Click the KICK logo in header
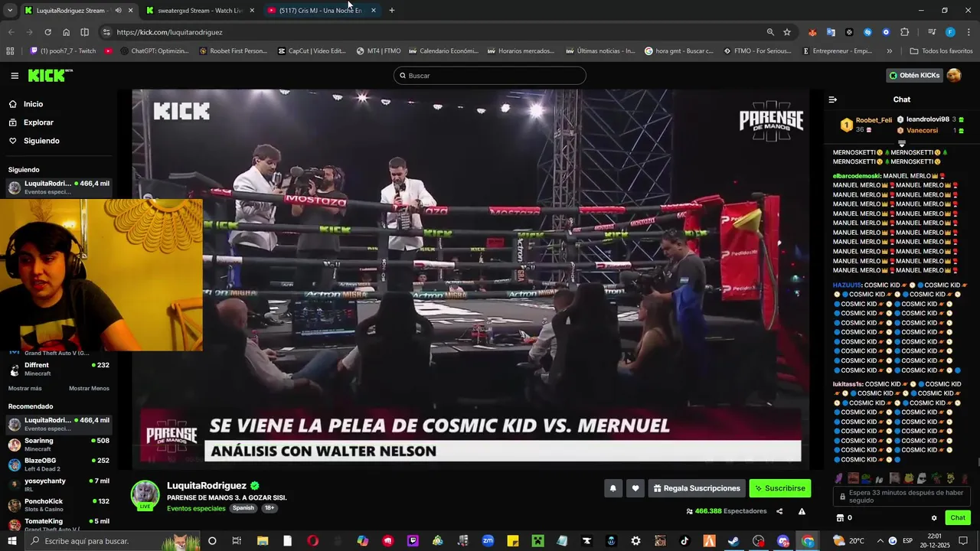Screen dimensions: 980x551 click(51, 76)
